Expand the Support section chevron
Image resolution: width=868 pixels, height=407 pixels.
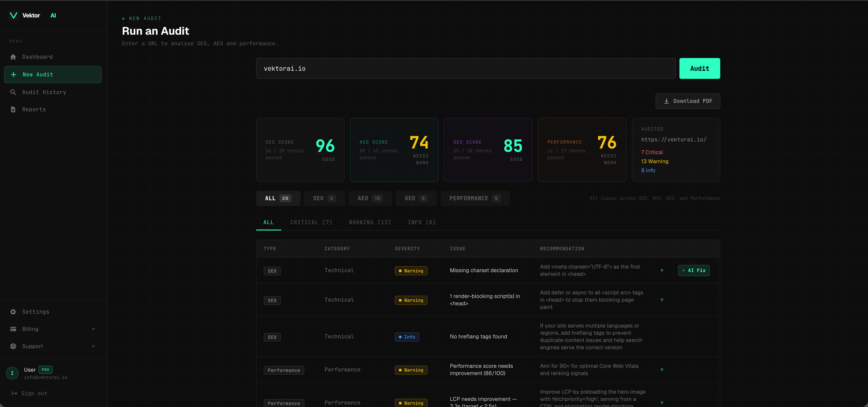[x=93, y=346]
